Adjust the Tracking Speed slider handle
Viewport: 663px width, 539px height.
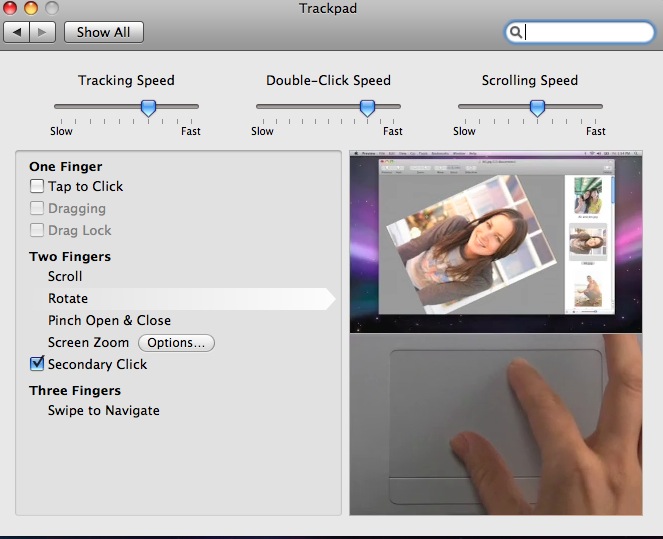click(x=148, y=108)
